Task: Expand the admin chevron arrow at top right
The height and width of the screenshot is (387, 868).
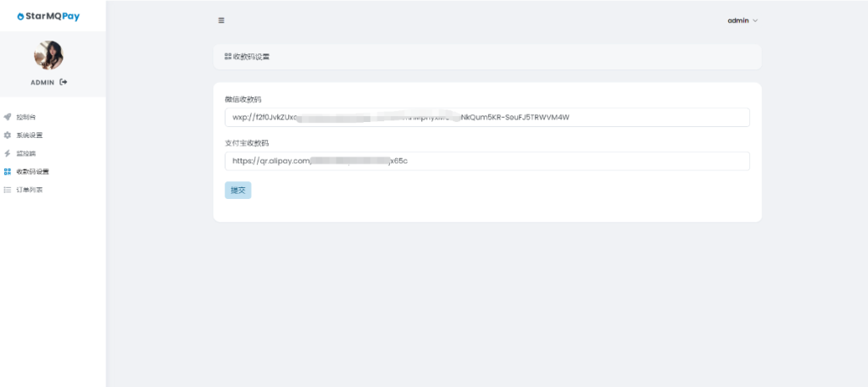Action: click(755, 20)
